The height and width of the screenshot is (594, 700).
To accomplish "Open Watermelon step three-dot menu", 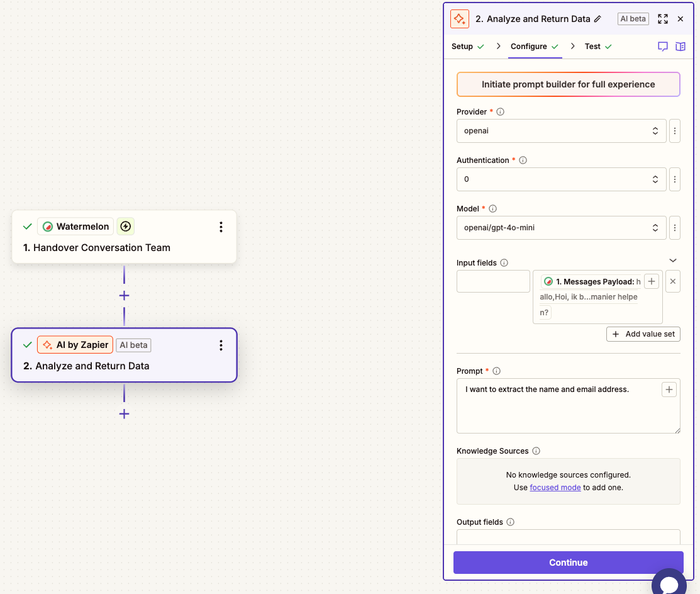I will point(221,227).
